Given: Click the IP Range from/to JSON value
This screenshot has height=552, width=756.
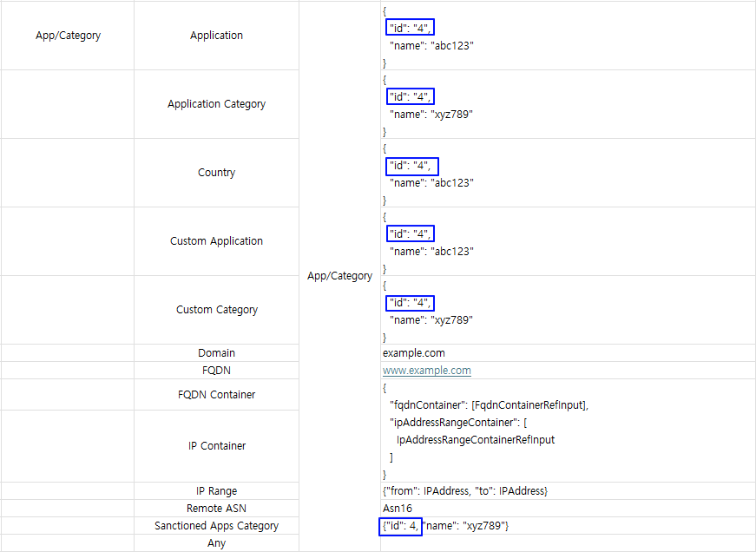Looking at the screenshot, I should 465,490.
